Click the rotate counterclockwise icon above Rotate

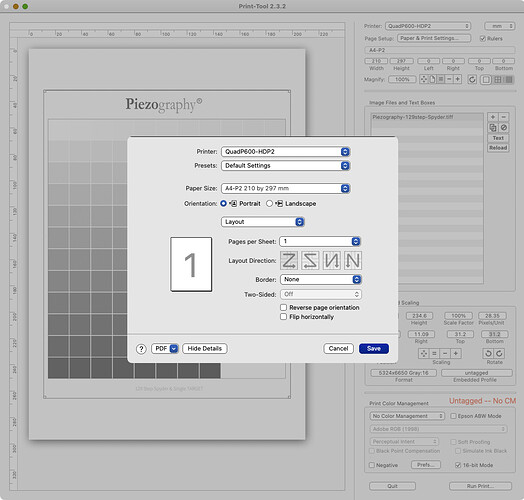[488, 353]
